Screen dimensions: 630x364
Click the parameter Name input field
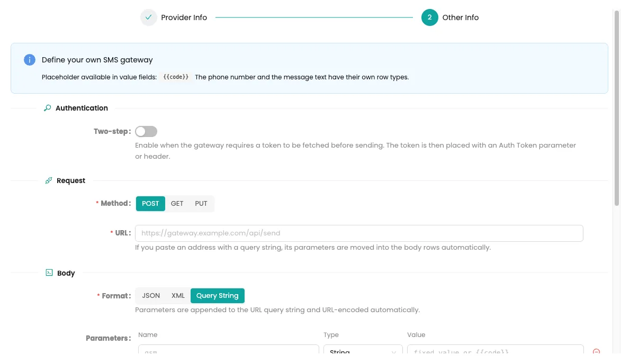pyautogui.click(x=228, y=349)
